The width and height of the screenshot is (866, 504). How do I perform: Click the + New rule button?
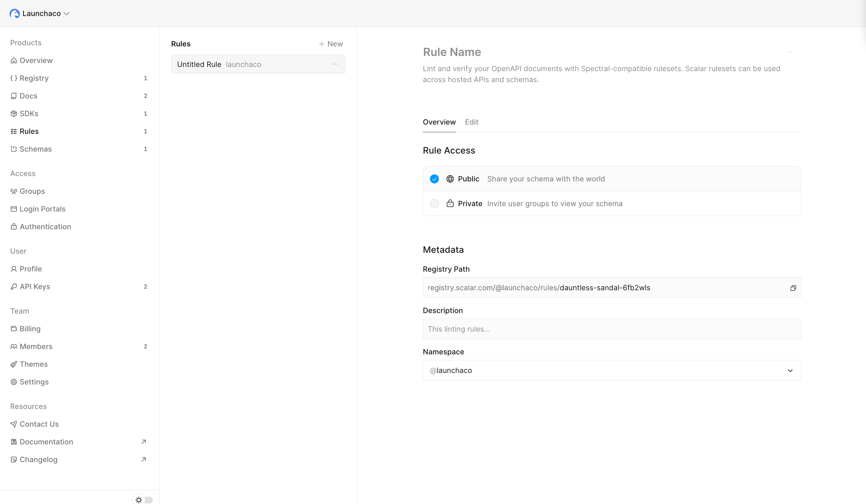[331, 44]
